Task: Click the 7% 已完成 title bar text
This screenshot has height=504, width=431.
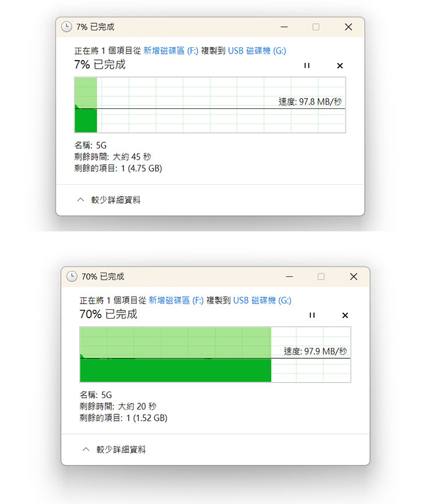Action: click(x=95, y=26)
